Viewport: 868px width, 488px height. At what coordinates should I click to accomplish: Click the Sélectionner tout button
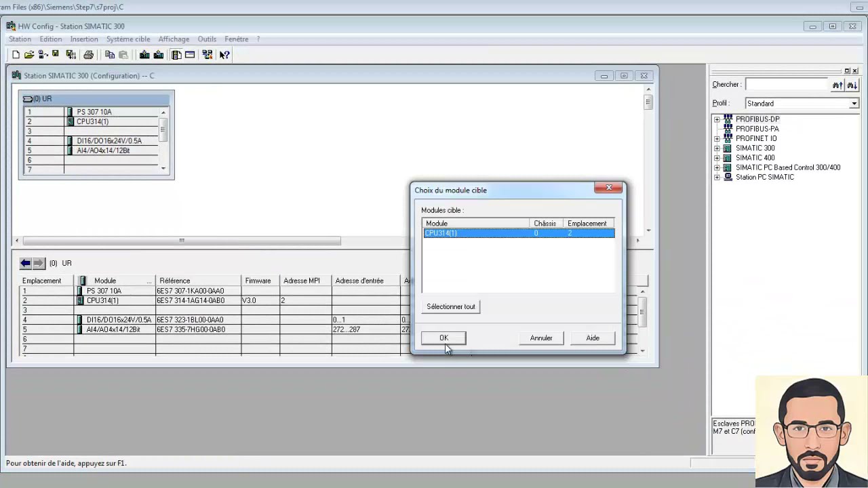coord(451,306)
